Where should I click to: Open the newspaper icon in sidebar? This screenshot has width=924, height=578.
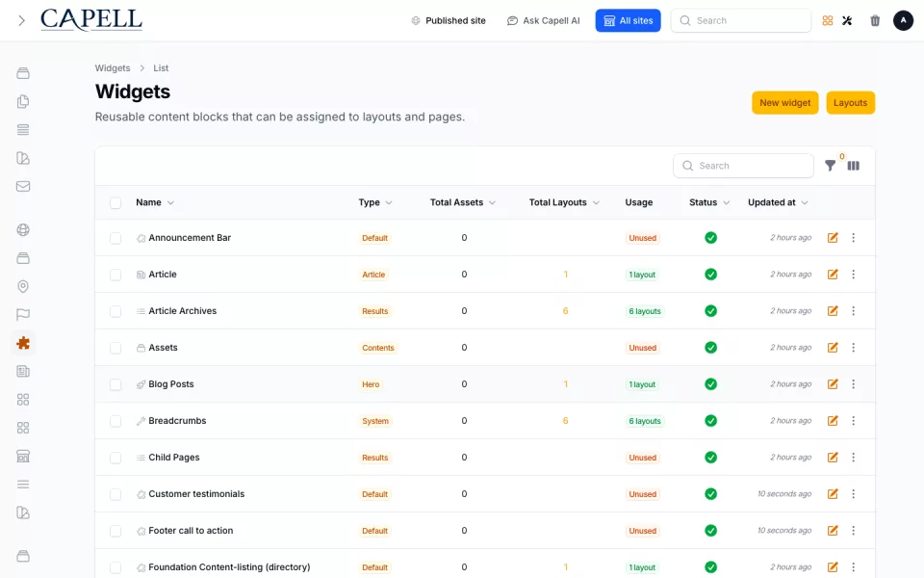pos(23,372)
